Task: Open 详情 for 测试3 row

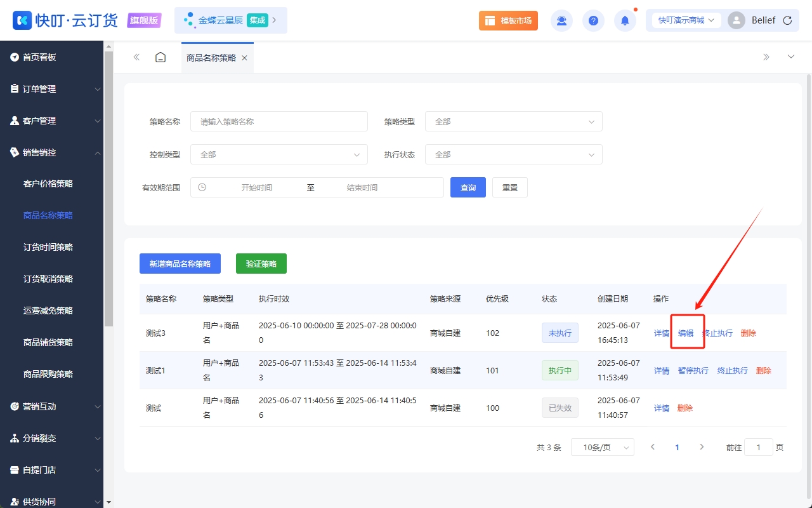Action: (x=662, y=333)
